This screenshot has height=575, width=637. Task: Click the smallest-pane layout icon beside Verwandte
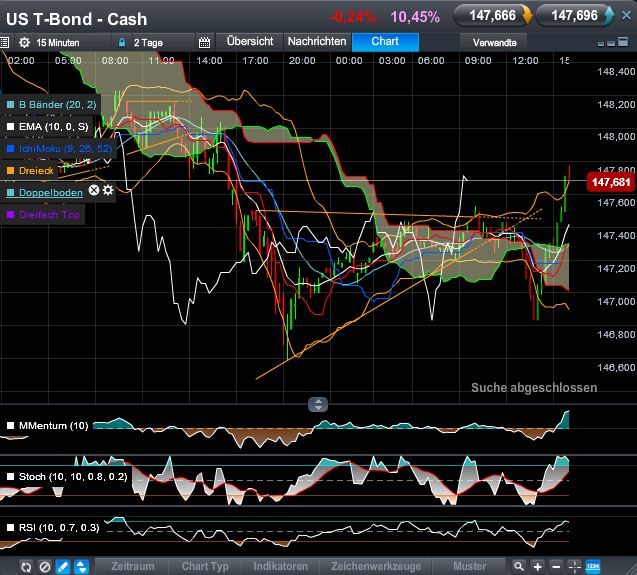click(x=601, y=44)
